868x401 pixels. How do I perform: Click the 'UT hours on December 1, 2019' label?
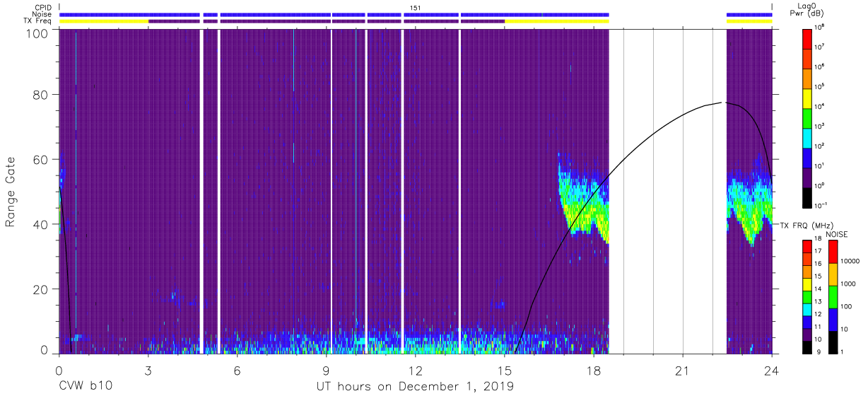click(x=415, y=387)
